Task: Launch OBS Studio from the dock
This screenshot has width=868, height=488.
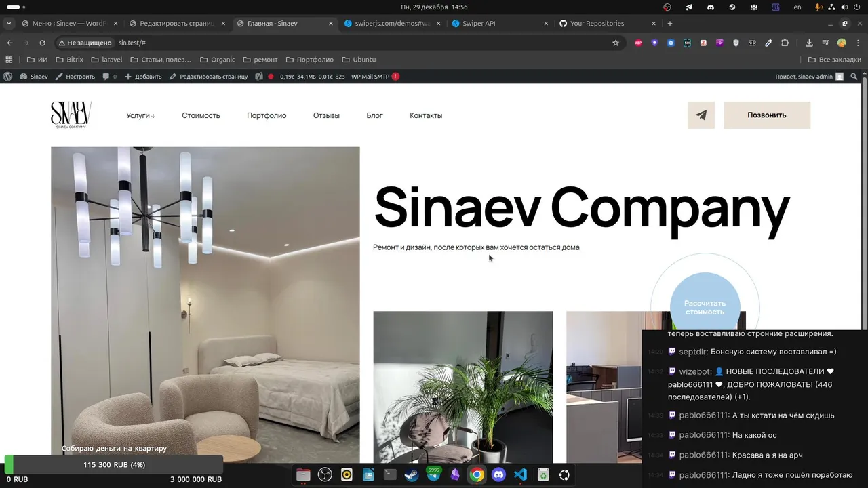Action: tap(325, 475)
